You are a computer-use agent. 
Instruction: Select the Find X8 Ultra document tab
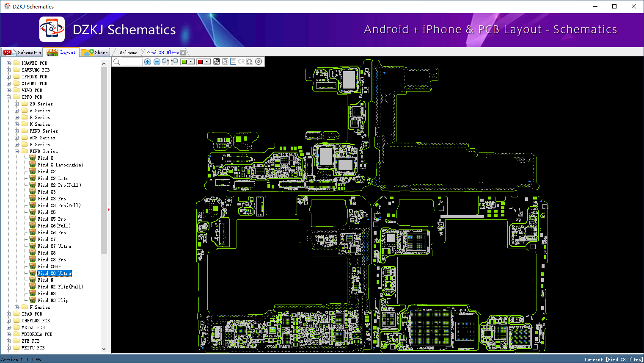[x=163, y=53]
